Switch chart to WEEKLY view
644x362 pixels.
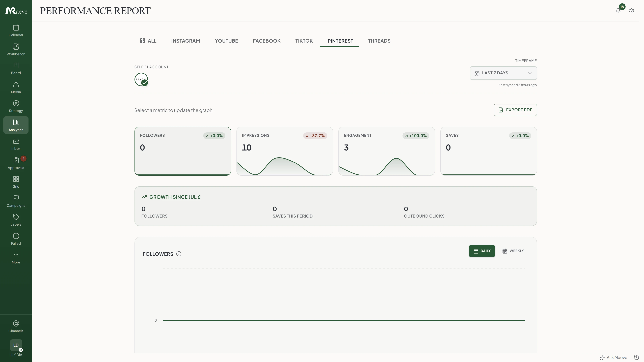click(513, 251)
